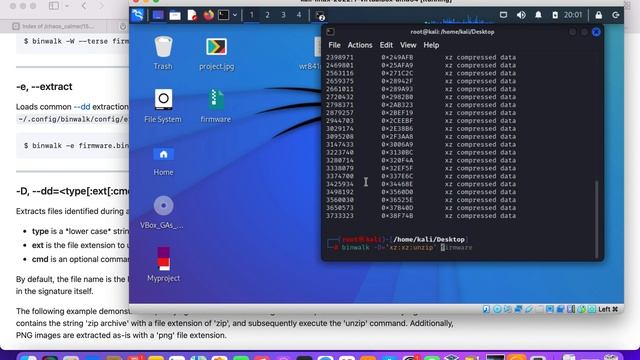The image size is (640, 360).
Task: Click the row with offset 3029174
Action: point(421,129)
